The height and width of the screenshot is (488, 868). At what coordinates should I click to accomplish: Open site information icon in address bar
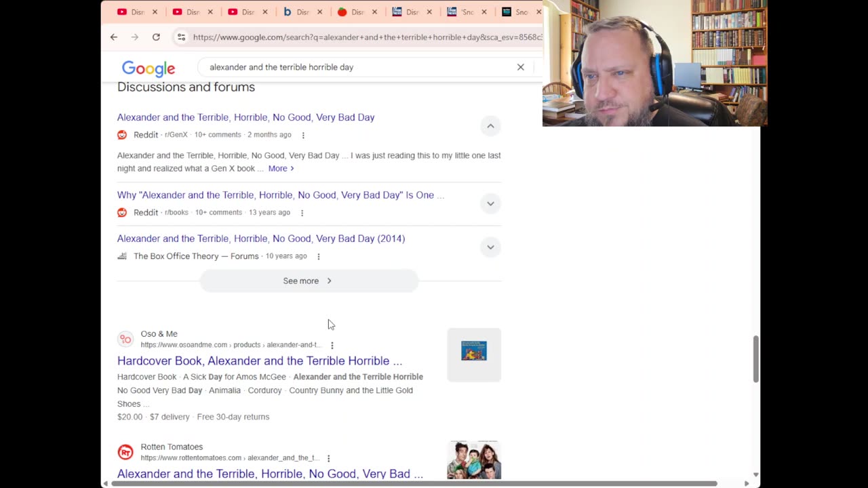tap(181, 37)
